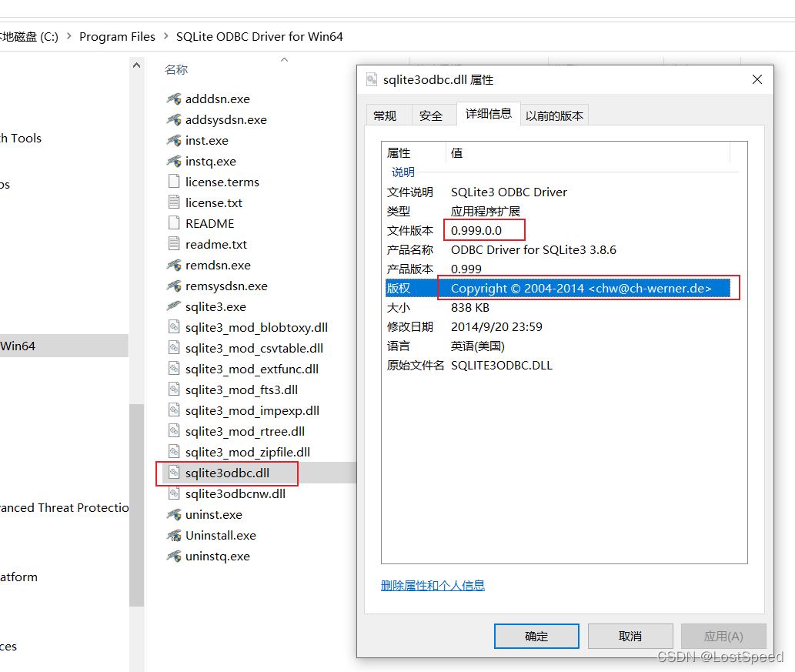
Task: Open 删除属性和个人信息 link
Action: (433, 585)
